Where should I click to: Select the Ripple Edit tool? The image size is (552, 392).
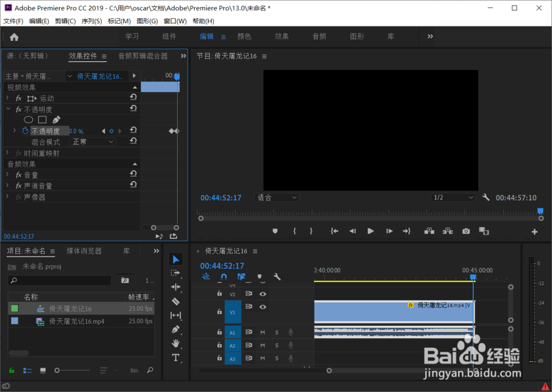pyautogui.click(x=176, y=287)
